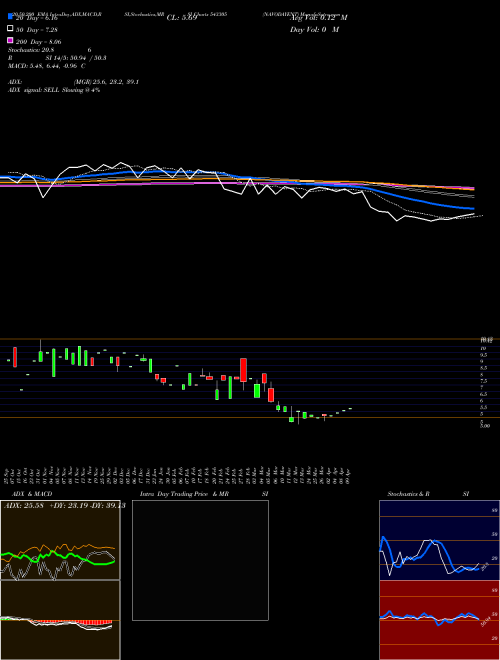
Task: Click the ADX: 25.58 readout in panel
Action: 25,506
